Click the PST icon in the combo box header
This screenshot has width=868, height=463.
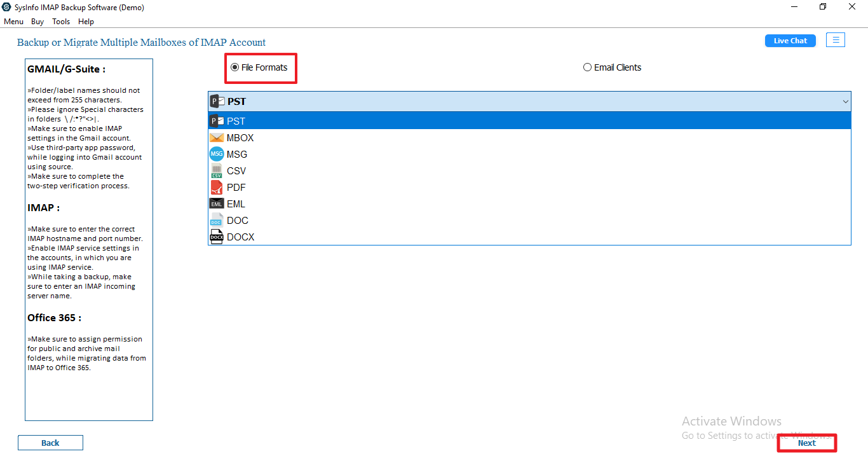217,101
